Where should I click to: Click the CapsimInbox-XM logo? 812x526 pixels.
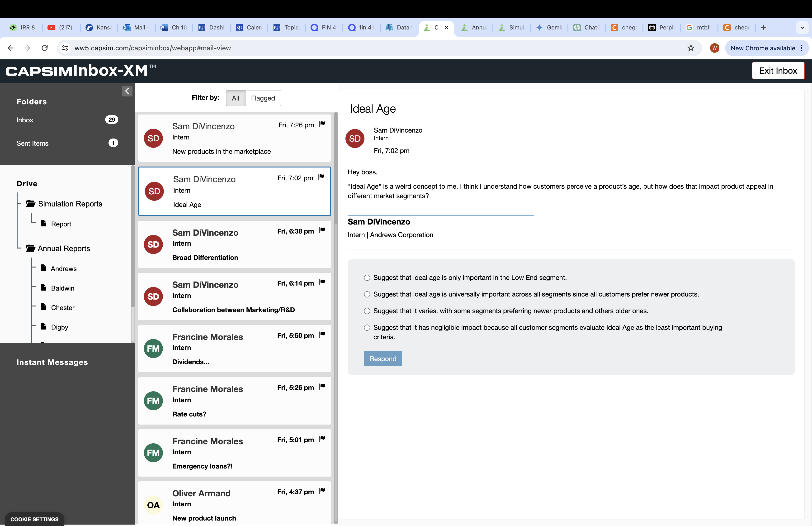81,70
